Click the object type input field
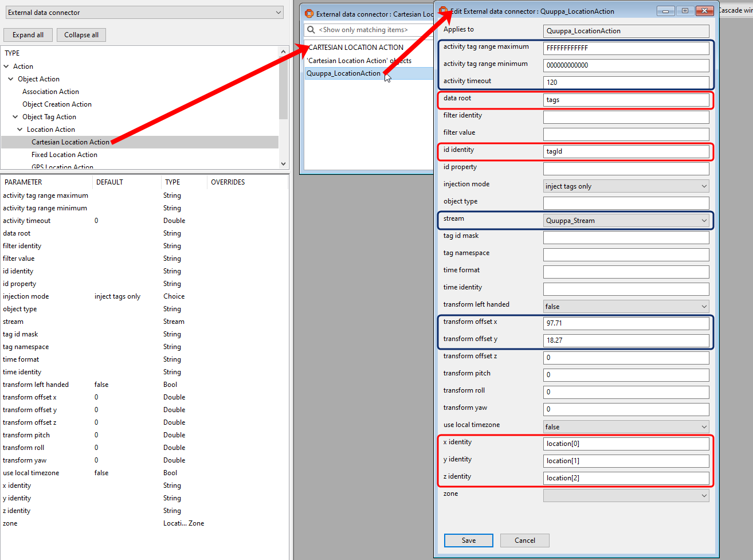 [x=626, y=203]
